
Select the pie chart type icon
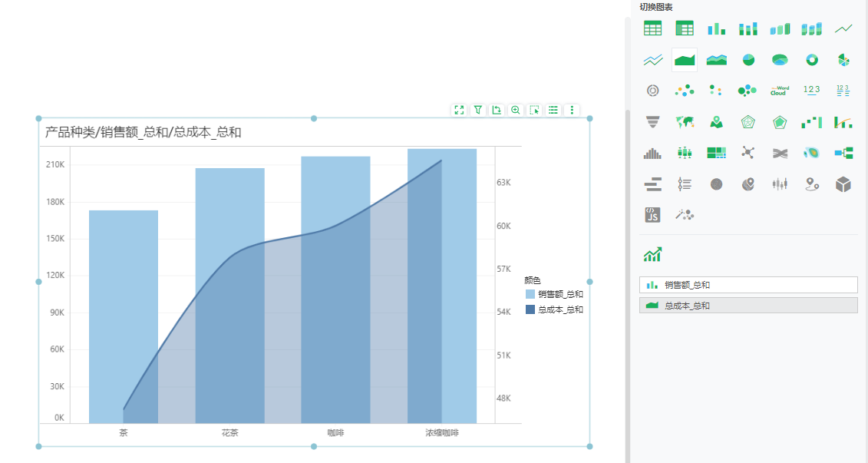[748, 60]
